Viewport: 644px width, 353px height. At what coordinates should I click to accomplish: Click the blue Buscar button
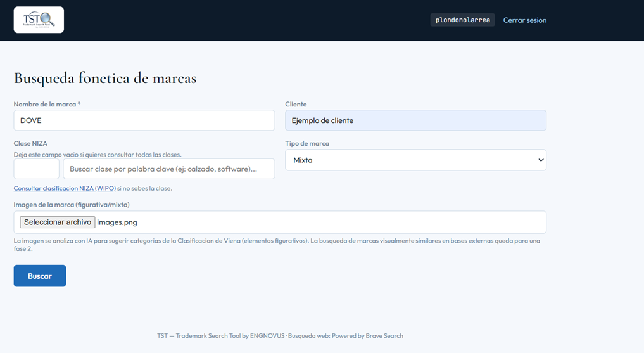(x=40, y=276)
